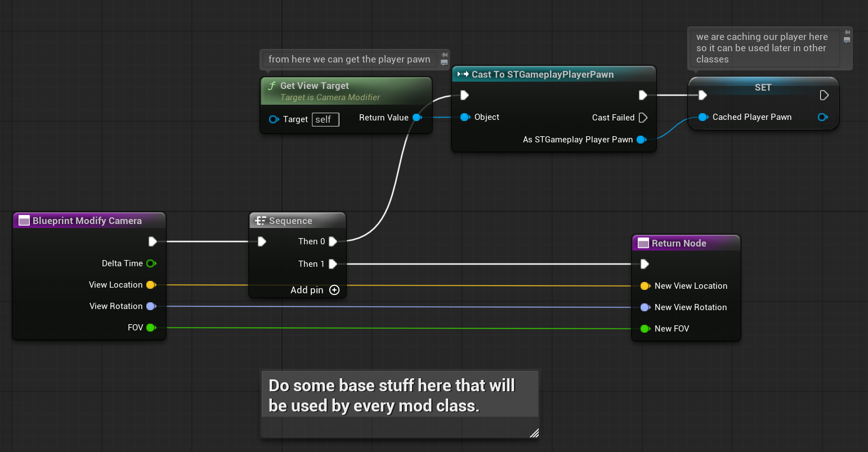Select the Cast To STGameplayPlayerPawn node header
The width and height of the screenshot is (868, 452).
tap(542, 74)
